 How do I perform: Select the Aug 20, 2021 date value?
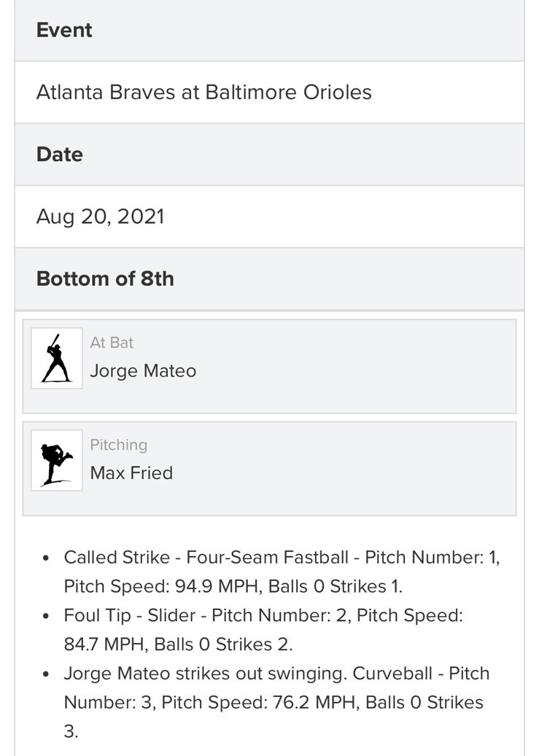[101, 217]
